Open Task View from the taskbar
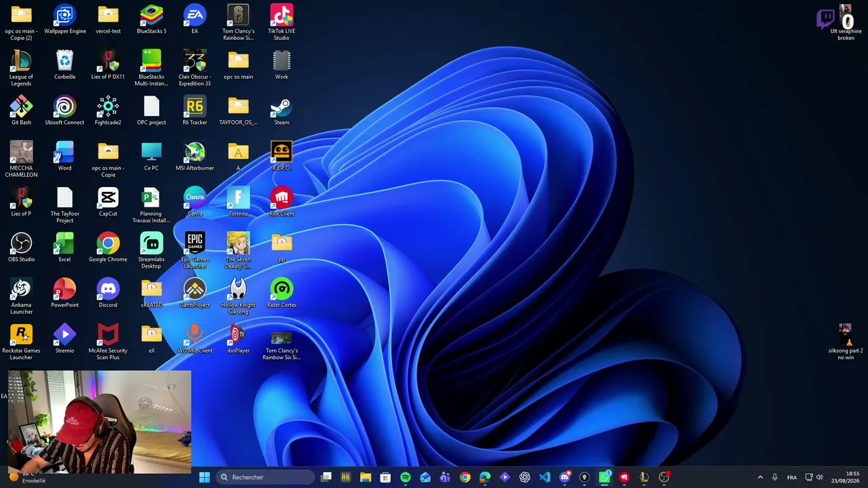868x488 pixels. tap(326, 477)
